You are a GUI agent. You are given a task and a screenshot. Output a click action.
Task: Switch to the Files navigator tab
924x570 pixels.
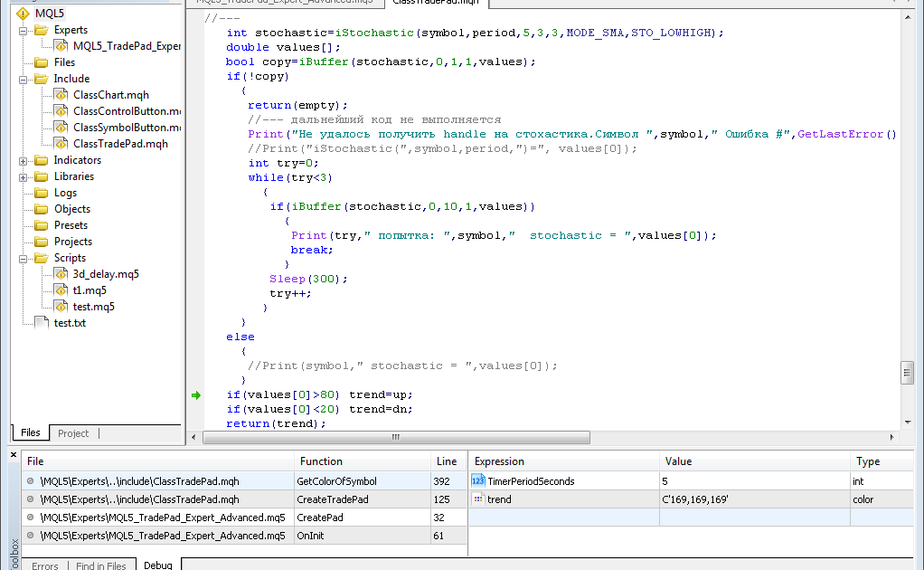[x=31, y=432]
